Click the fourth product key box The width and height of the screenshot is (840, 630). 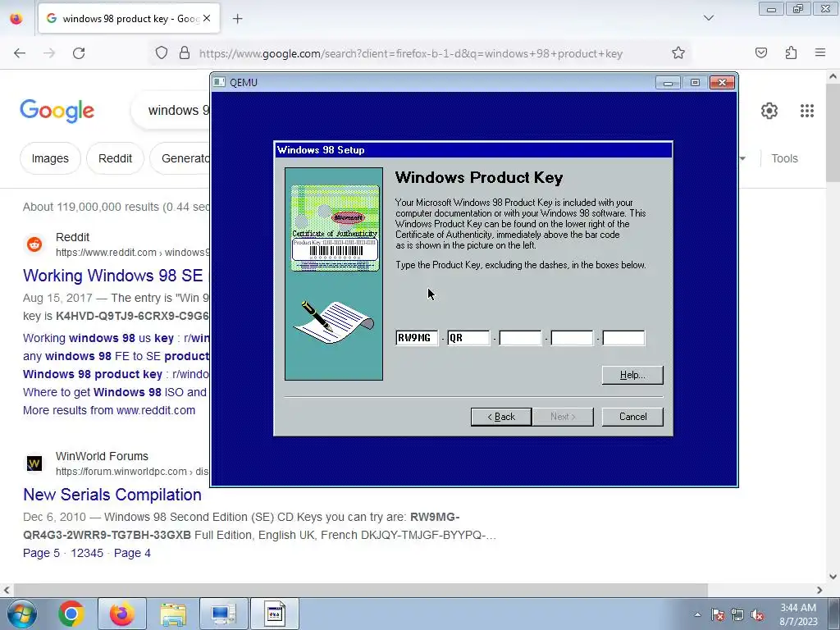(x=572, y=338)
